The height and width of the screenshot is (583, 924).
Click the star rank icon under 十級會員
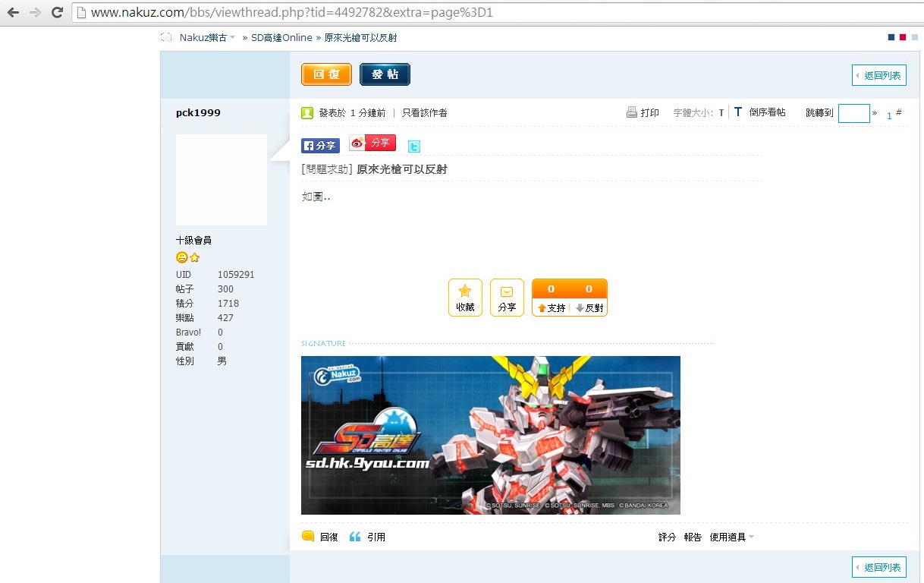[x=194, y=257]
